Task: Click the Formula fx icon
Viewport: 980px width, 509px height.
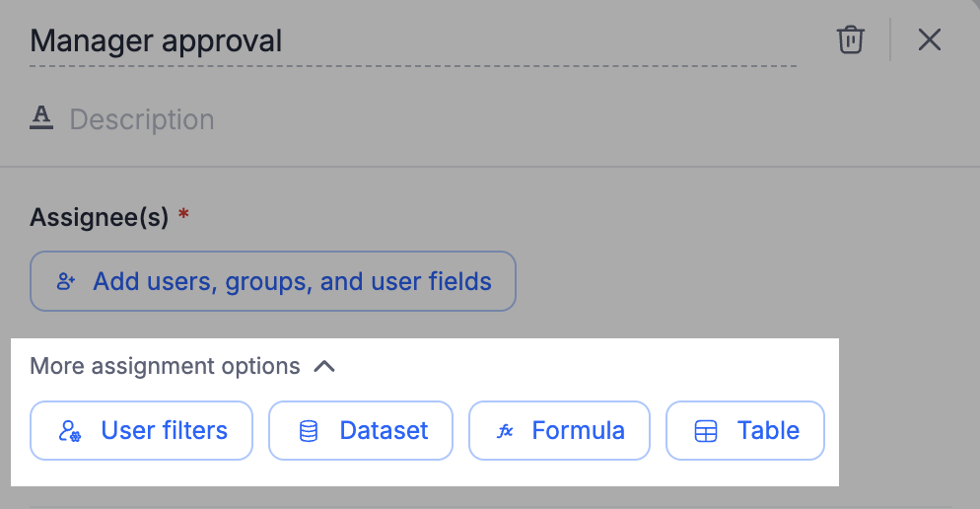Action: (506, 431)
